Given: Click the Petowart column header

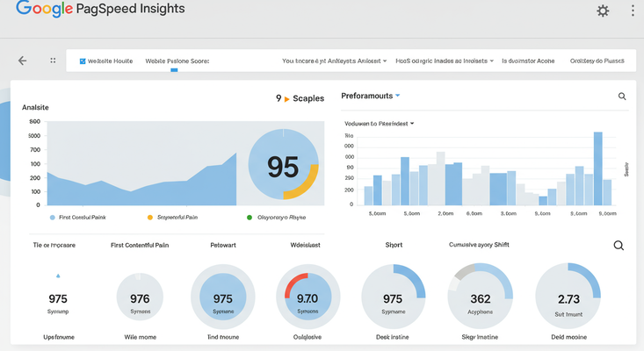Looking at the screenshot, I should (x=223, y=245).
